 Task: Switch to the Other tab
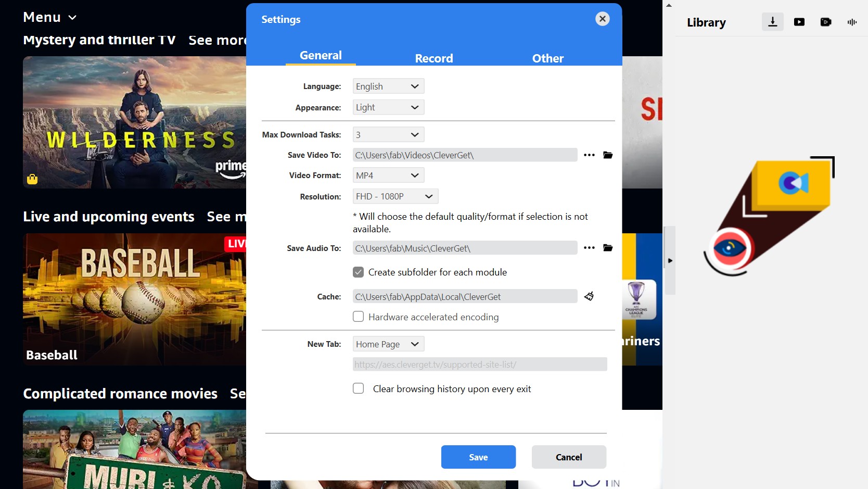pyautogui.click(x=547, y=58)
